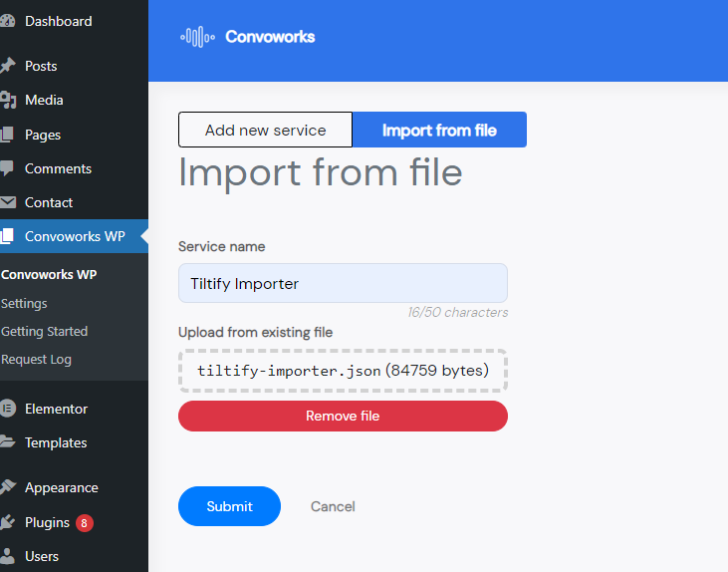728x572 pixels.
Task: Select the Convoworks WP main menu item
Action: pos(75,236)
